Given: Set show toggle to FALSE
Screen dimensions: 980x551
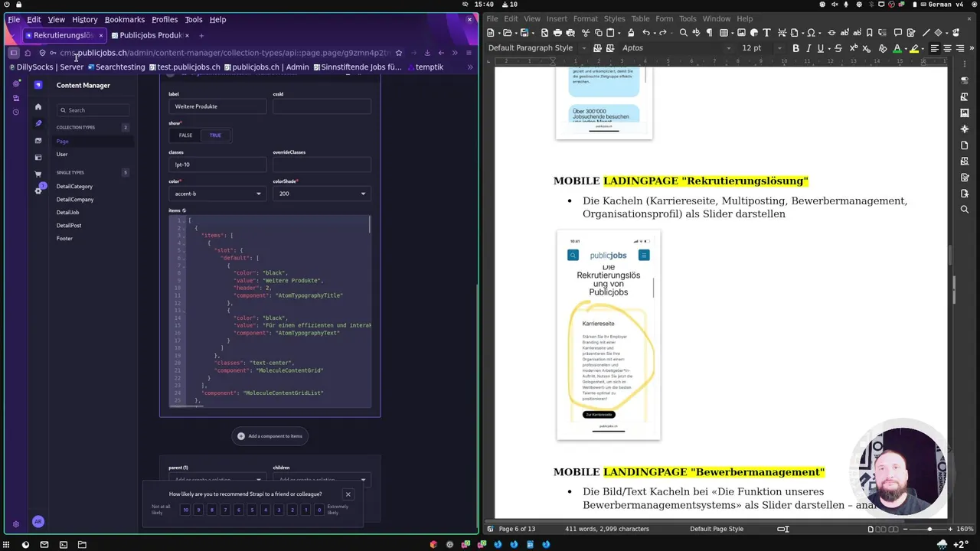Looking at the screenshot, I should pos(185,135).
